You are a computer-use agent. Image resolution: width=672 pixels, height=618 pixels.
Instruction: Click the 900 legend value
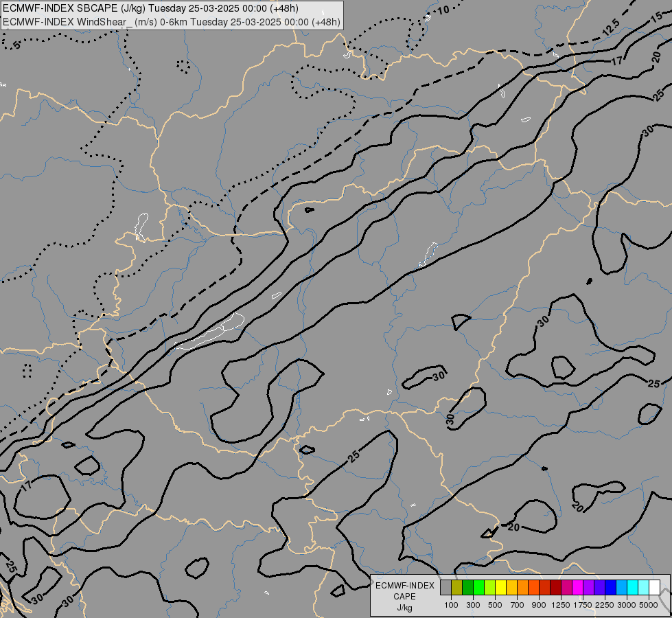(539, 605)
